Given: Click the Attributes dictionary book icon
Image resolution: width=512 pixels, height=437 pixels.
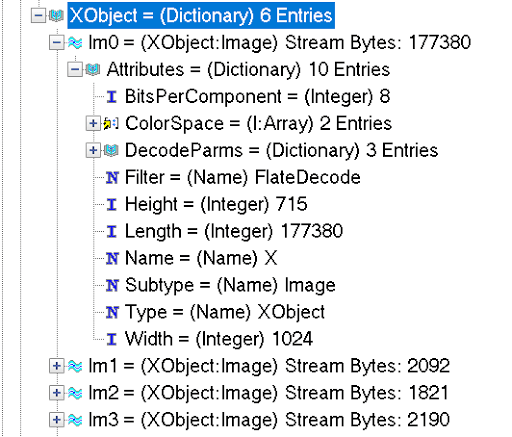Looking at the screenshot, I should (x=93, y=69).
